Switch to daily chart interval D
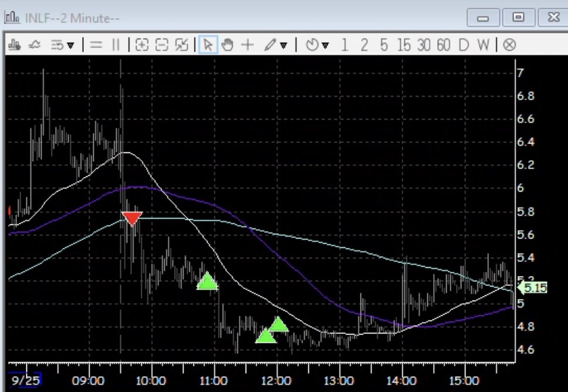This screenshot has width=568, height=392. tap(463, 45)
